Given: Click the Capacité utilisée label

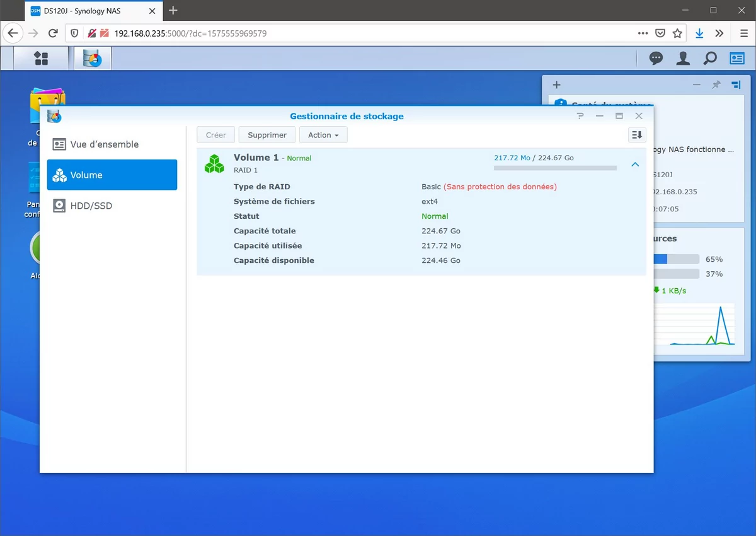Looking at the screenshot, I should point(268,246).
